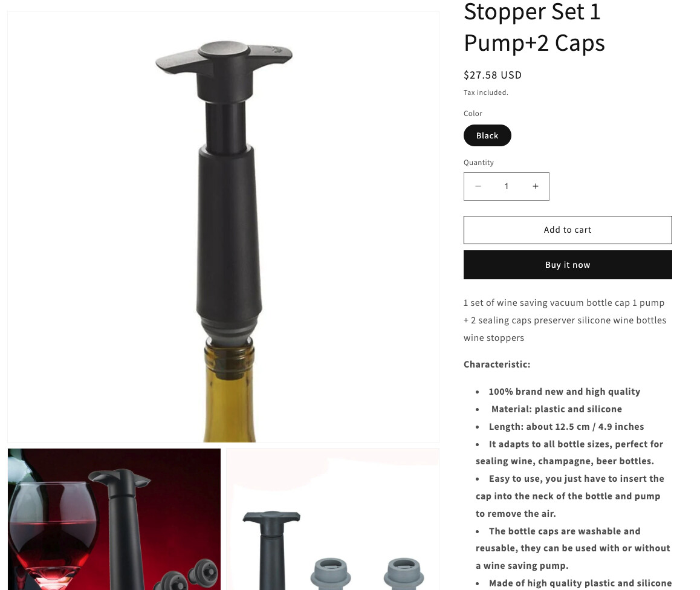The image size is (700, 590).
Task: Click the washable and reusable caps bullet
Action: [573, 548]
